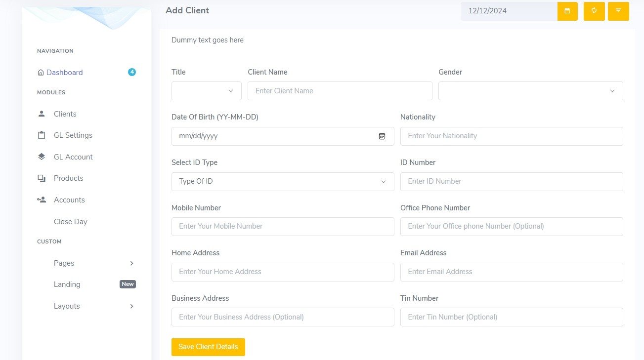Open the Date Of Birth calendar picker icon
The height and width of the screenshot is (360, 644).
point(382,136)
